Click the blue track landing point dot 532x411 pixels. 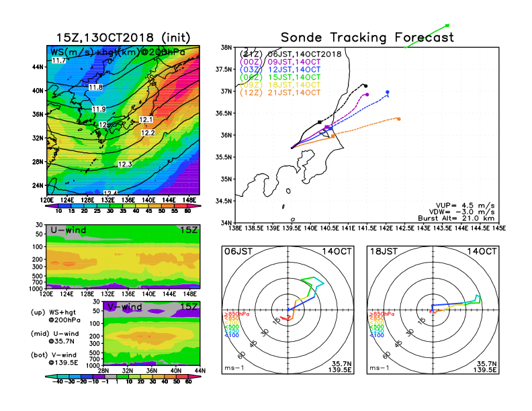(x=388, y=92)
